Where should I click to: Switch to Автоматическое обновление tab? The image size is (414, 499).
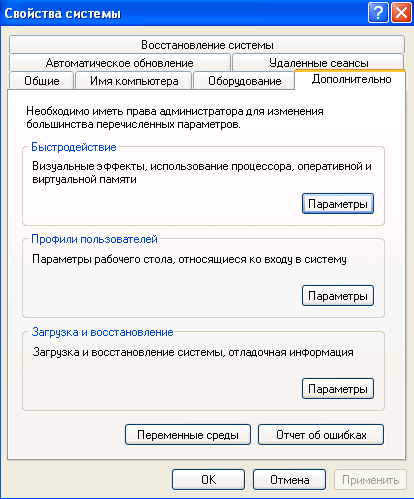120,63
